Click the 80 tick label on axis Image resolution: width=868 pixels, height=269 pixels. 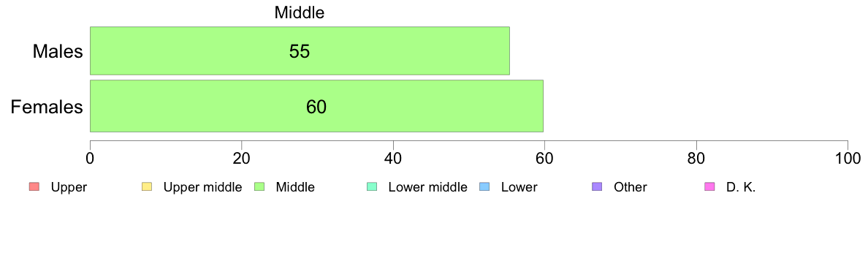[x=696, y=159]
